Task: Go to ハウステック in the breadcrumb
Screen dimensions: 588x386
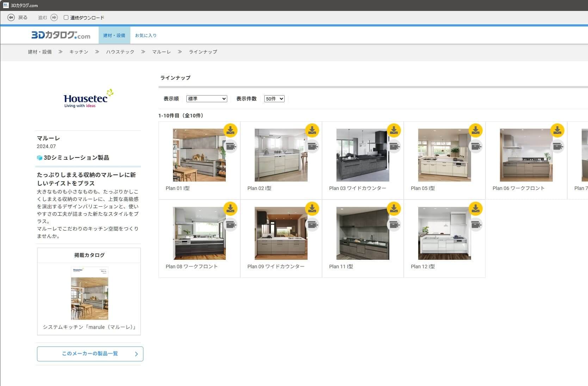Action: tap(120, 52)
